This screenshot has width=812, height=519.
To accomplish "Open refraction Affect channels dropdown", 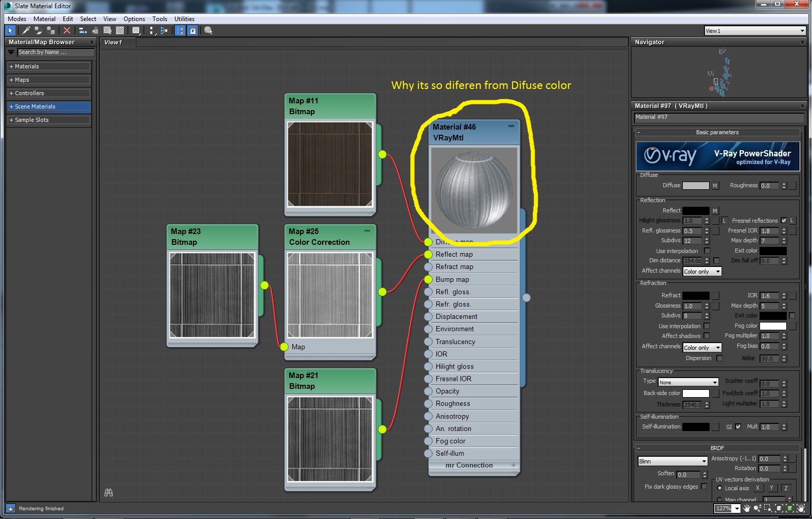I will tap(702, 348).
